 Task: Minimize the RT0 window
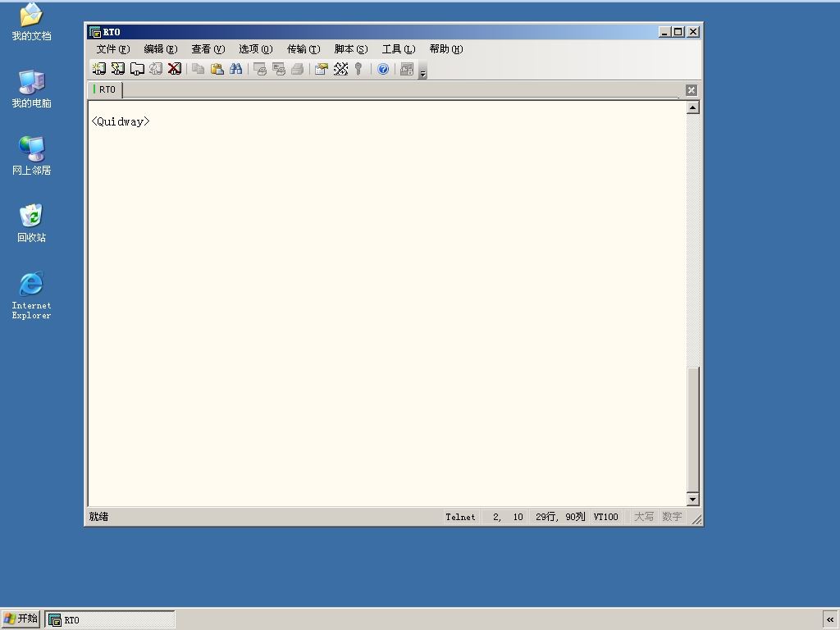pyautogui.click(x=664, y=32)
